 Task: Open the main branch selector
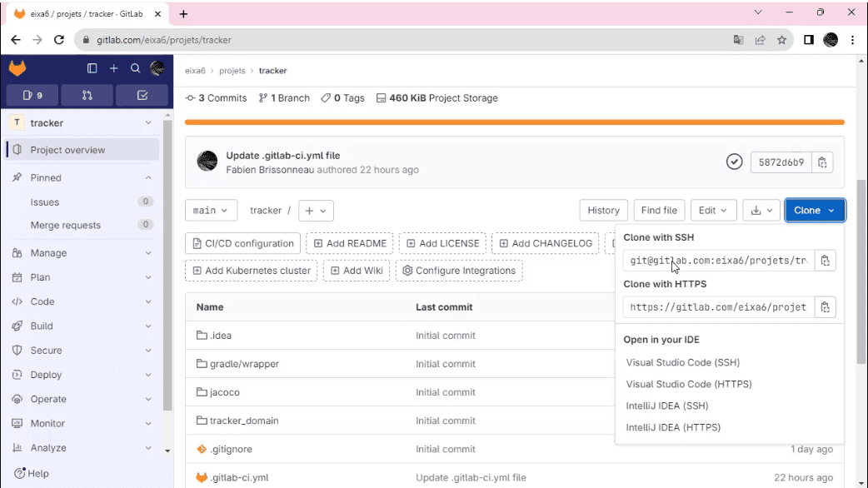pyautogui.click(x=211, y=210)
